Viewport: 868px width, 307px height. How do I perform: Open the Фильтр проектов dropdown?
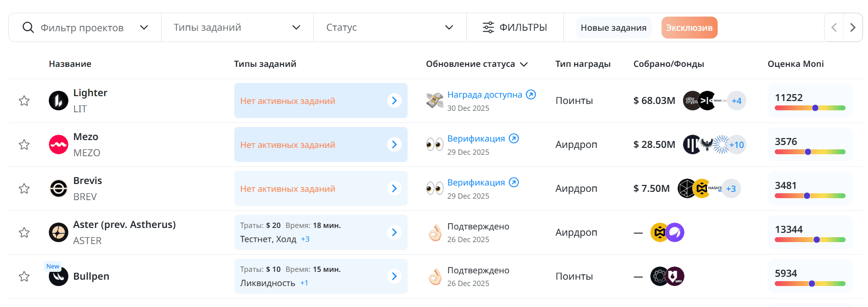click(85, 27)
